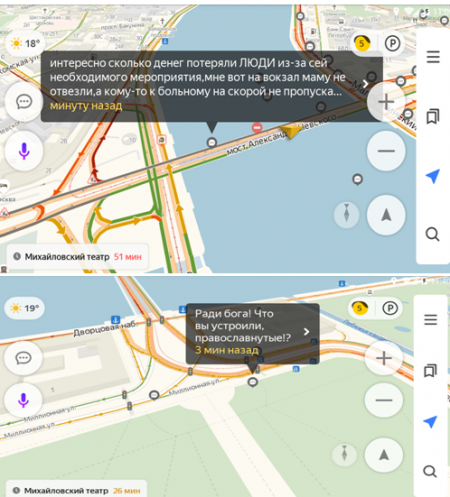Center on my location in bottom map
Screen dimensions: 450x497
[x=384, y=455]
